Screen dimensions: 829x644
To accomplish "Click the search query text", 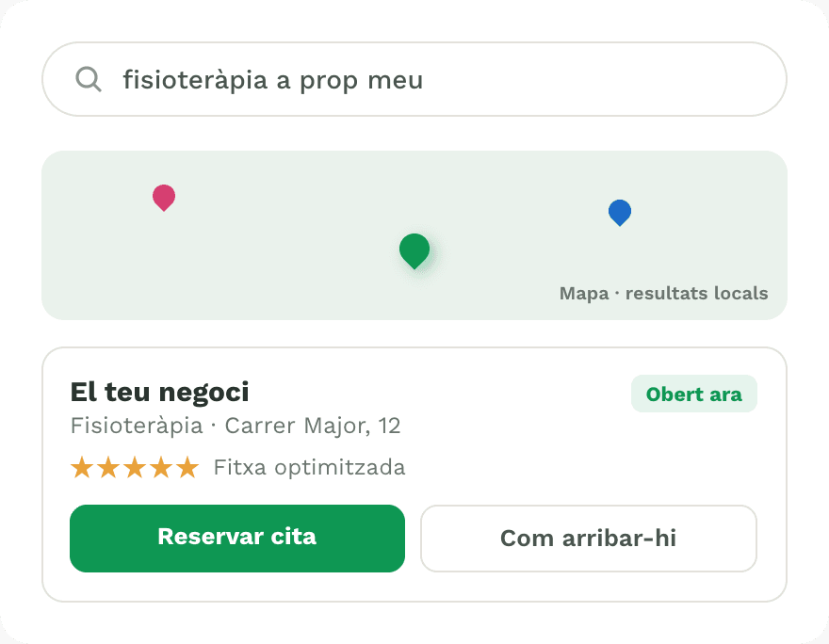I will [x=273, y=80].
